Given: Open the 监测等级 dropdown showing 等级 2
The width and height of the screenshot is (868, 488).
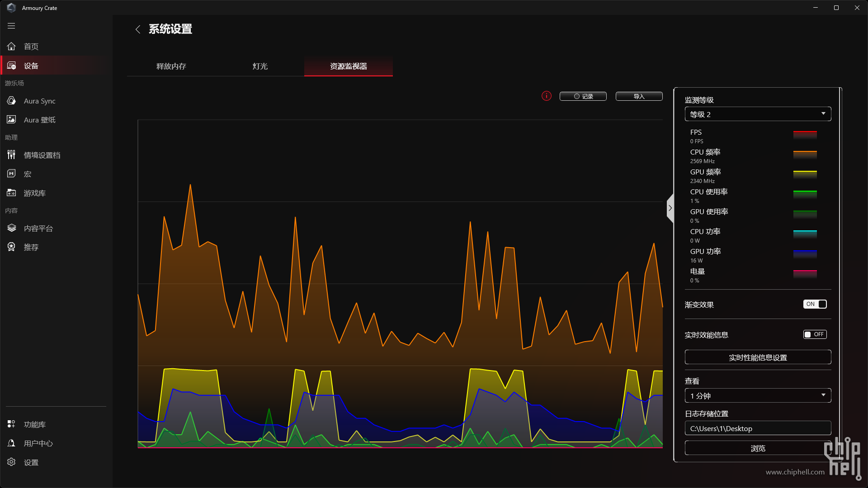Looking at the screenshot, I should click(x=758, y=114).
